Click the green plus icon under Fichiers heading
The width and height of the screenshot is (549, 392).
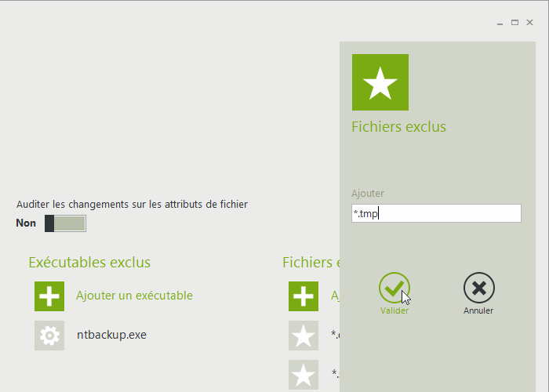304,296
